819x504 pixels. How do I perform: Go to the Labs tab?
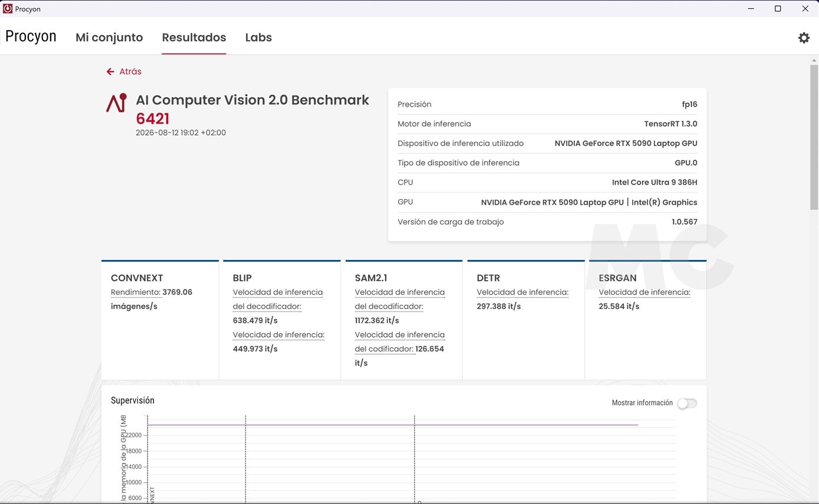click(258, 37)
